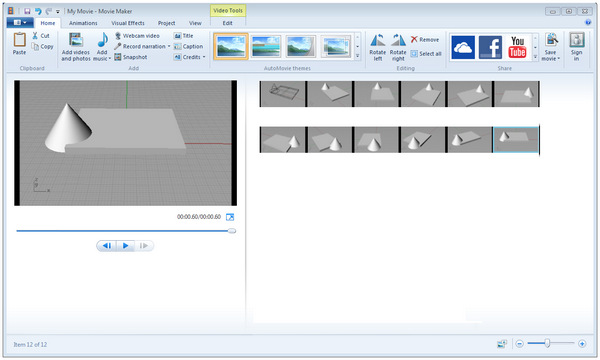Click the Copy button

42,47
